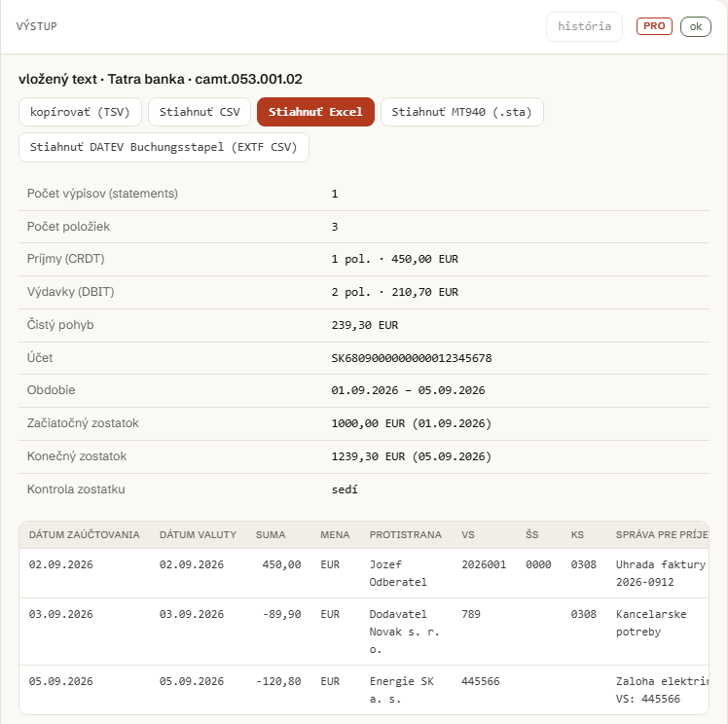This screenshot has width=728, height=724.
Task: Click the Obdobie label
Action: (51, 390)
